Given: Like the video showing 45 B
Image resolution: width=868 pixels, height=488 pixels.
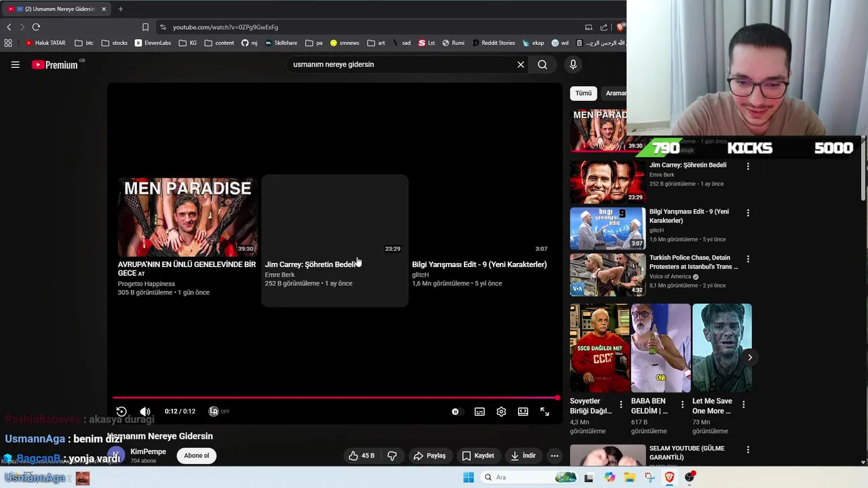Looking at the screenshot, I should click(361, 455).
